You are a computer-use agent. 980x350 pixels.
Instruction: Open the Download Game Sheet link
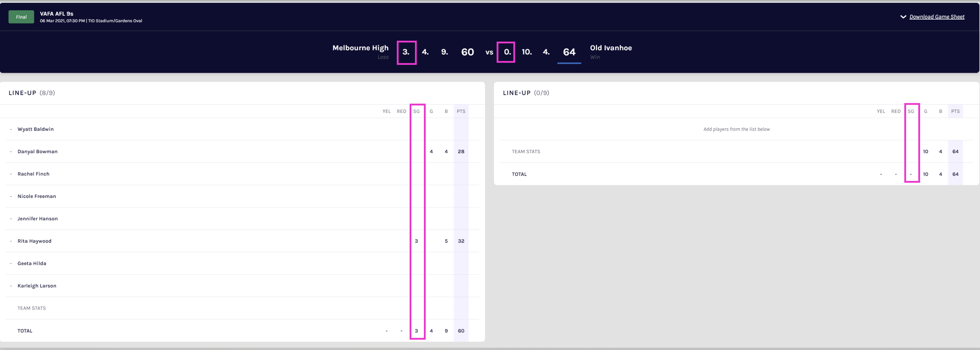(x=937, y=17)
